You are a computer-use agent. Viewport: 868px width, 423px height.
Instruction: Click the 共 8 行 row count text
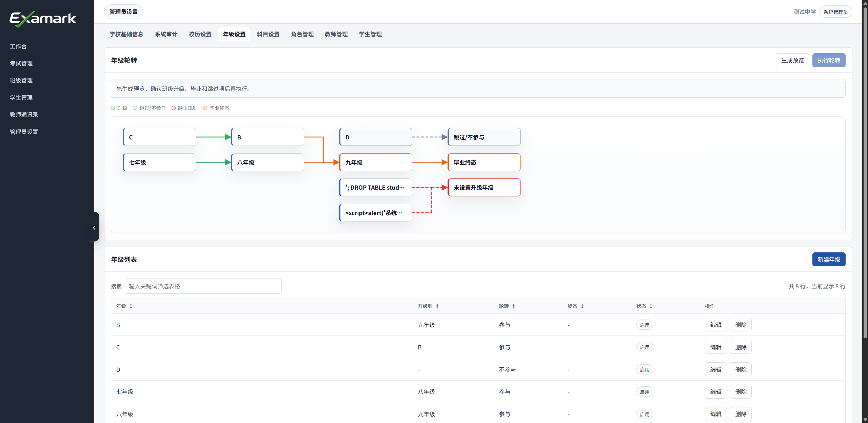(x=817, y=286)
